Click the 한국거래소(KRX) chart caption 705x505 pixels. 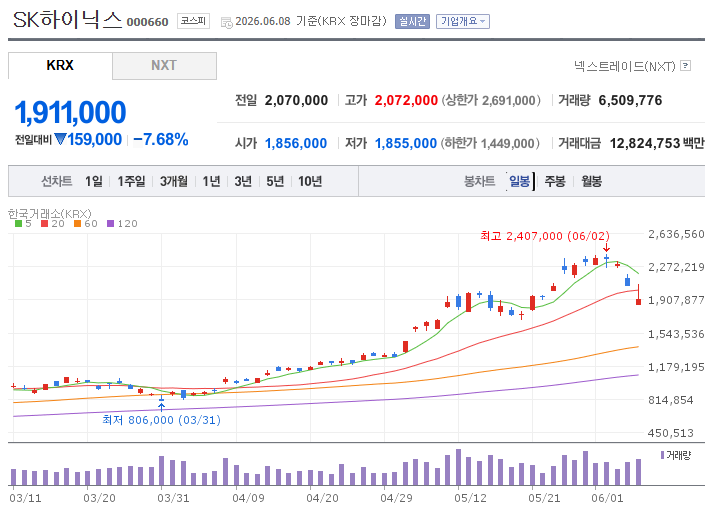point(49,213)
